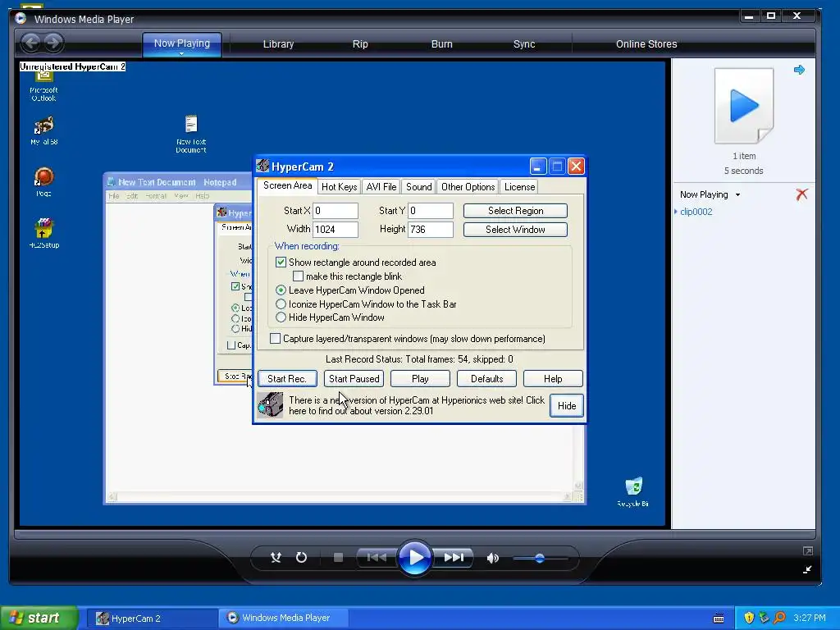Play the clip with the big Play button
Image resolution: width=840 pixels, height=630 pixels.
(415, 558)
